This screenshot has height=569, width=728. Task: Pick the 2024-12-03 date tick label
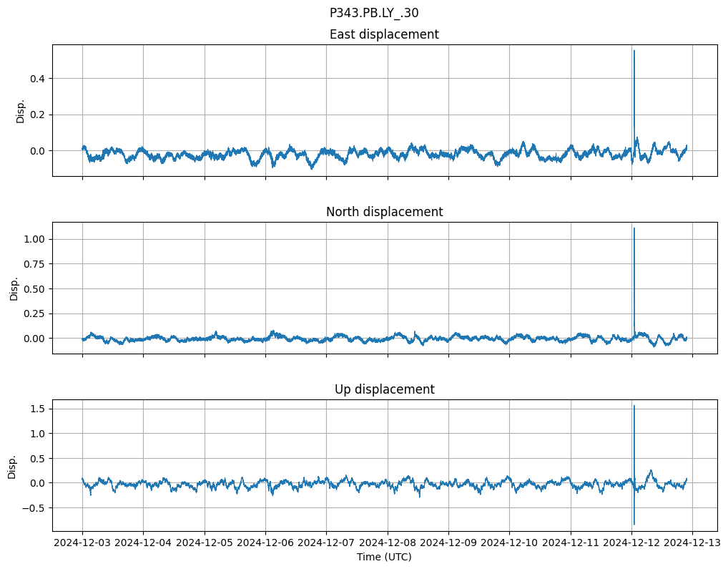coord(82,543)
